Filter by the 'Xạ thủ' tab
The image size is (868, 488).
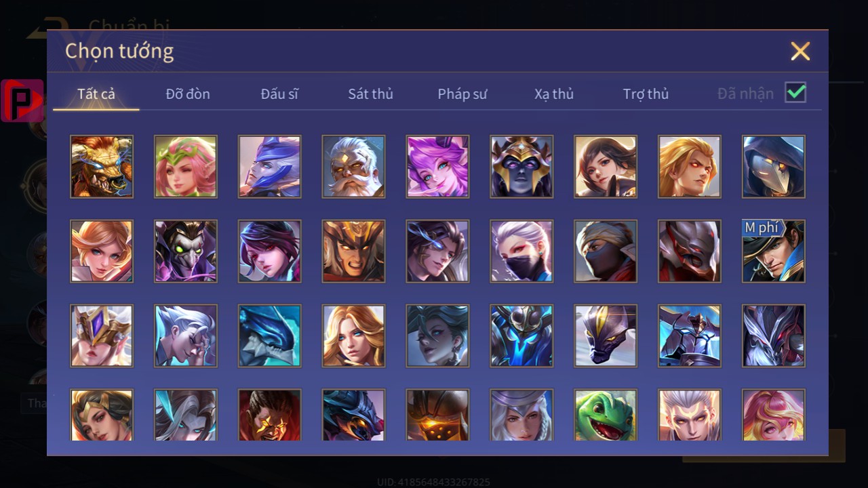554,94
